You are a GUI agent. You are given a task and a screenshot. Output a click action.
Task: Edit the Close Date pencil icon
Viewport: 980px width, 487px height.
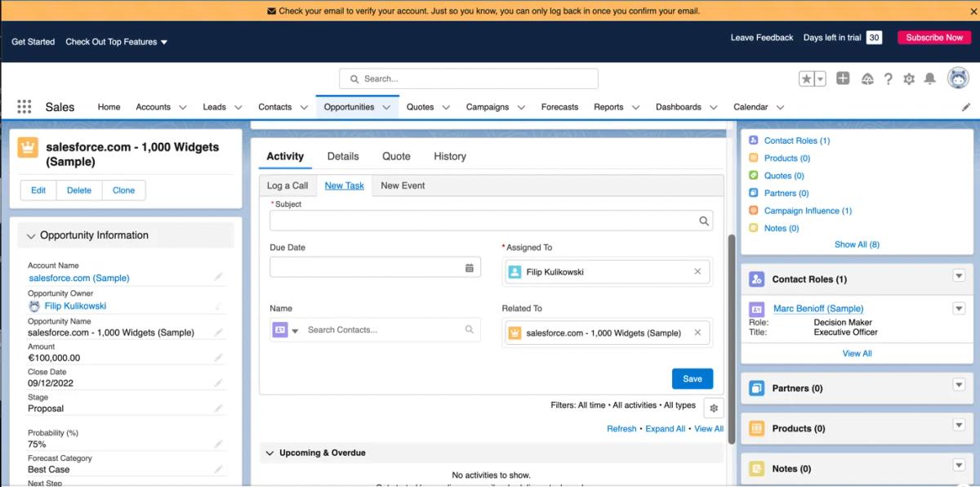click(218, 382)
